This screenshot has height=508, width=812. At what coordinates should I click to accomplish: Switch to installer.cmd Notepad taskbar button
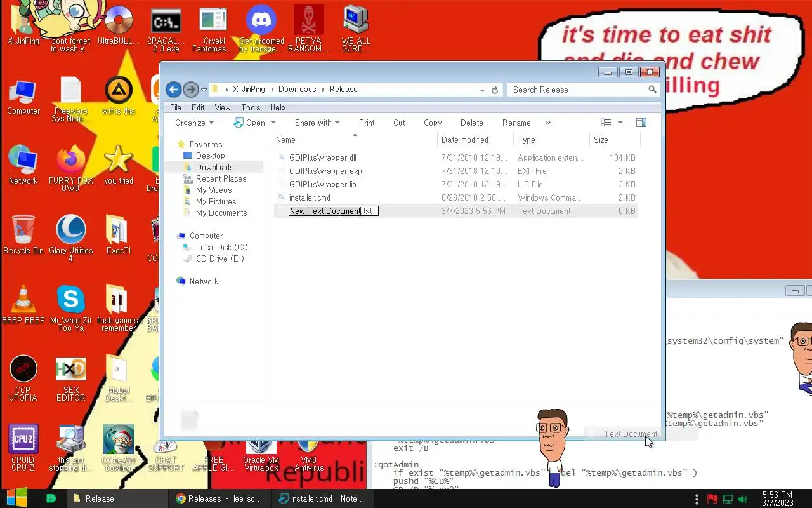[x=322, y=498]
